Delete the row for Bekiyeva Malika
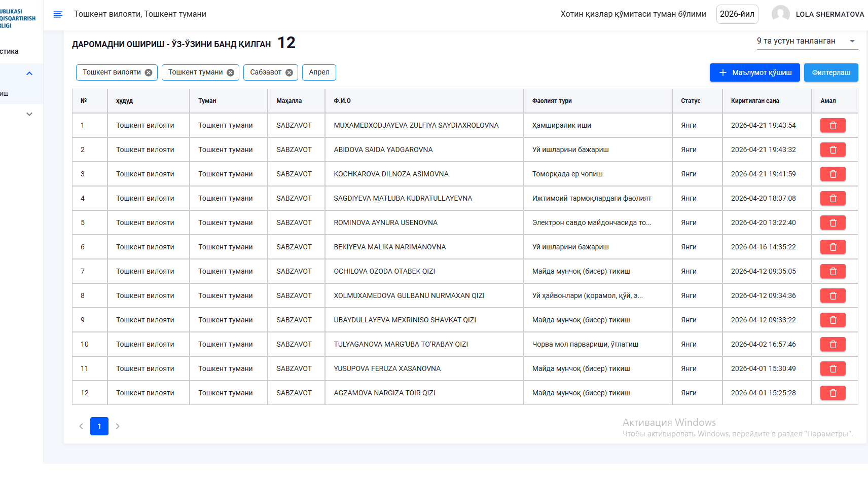Viewport: 868px width, 484px height. pos(833,247)
